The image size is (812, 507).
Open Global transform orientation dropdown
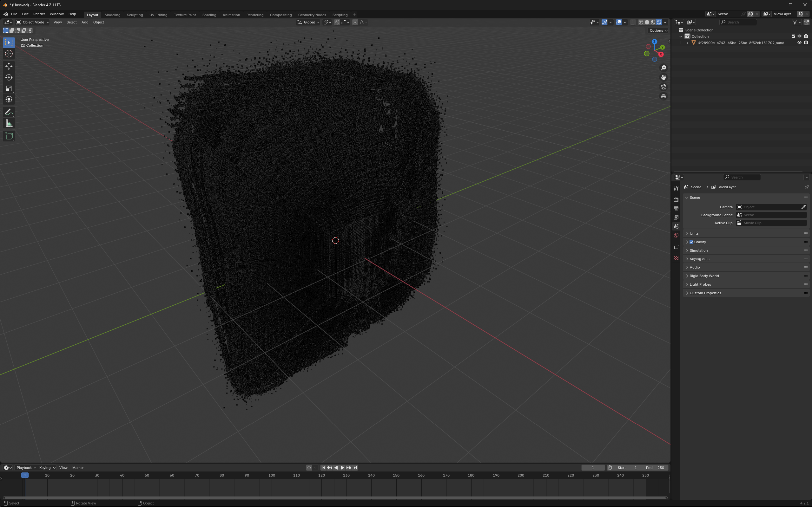[309, 22]
